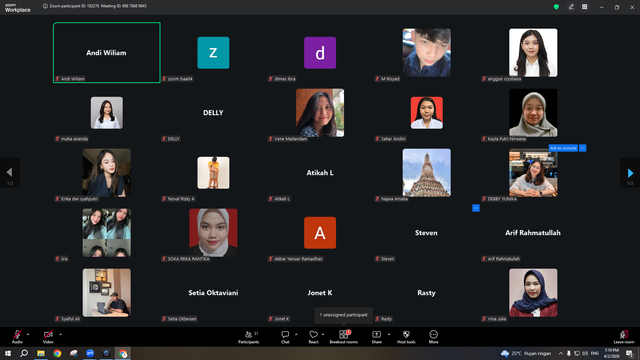This screenshot has width=640, height=360.
Task: Open Windows notification center
Action: 629,353
